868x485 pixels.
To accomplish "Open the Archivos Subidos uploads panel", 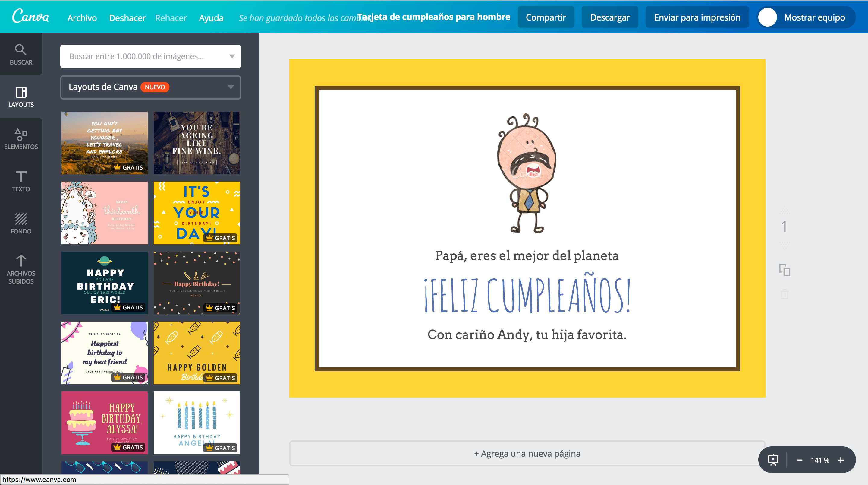I will click(x=21, y=269).
